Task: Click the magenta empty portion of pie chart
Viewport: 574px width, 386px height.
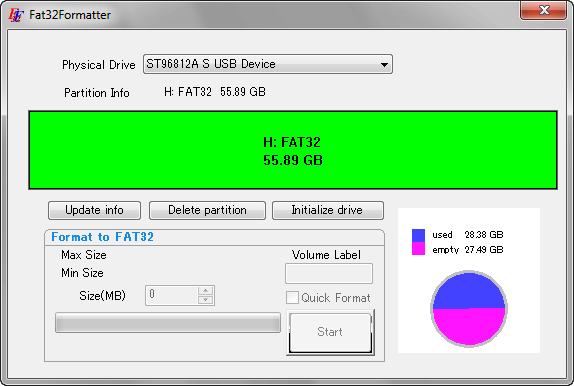Action: (469, 327)
